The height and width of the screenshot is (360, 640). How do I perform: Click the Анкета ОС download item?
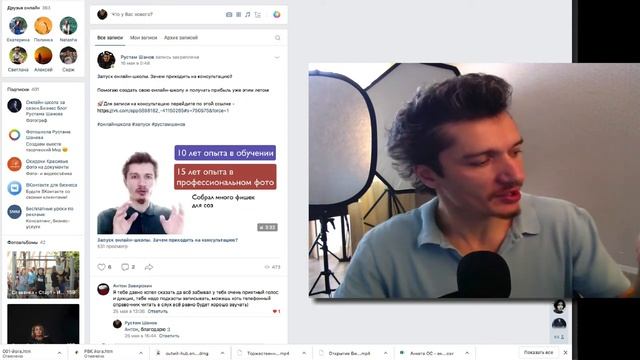point(431,353)
